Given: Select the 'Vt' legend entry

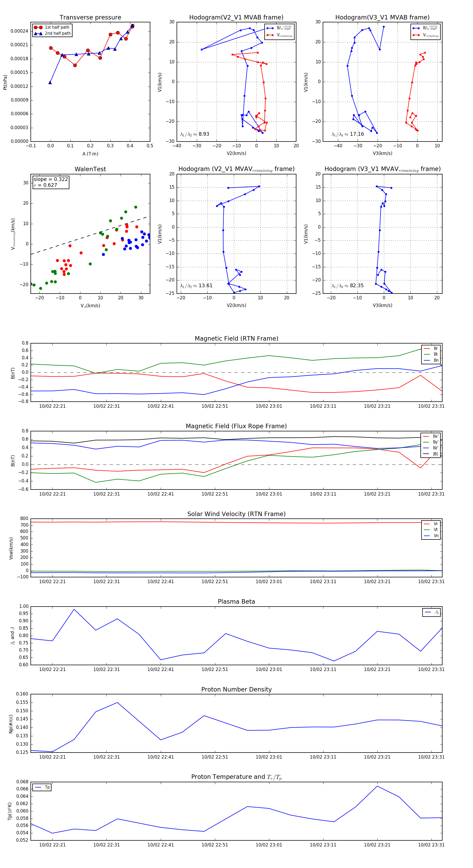Looking at the screenshot, I should [x=431, y=530].
